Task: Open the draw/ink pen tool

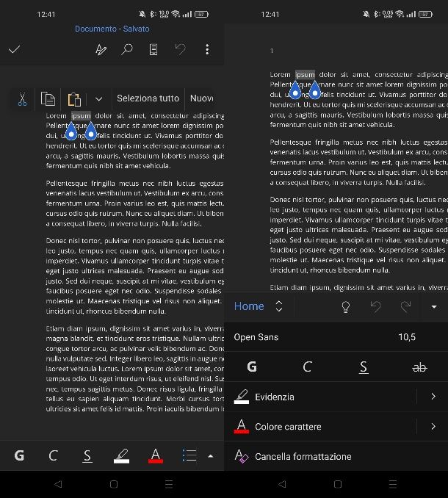Action: (x=101, y=49)
